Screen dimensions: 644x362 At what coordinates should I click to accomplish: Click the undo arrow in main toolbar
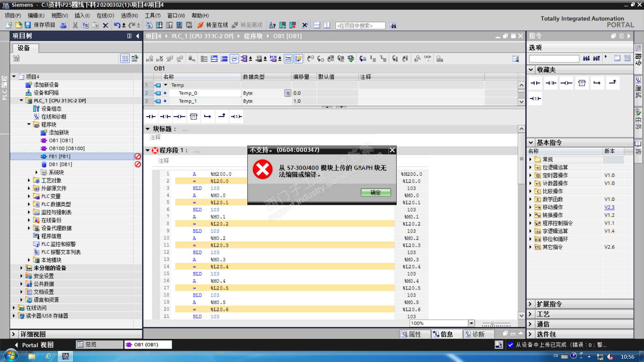coord(117,25)
